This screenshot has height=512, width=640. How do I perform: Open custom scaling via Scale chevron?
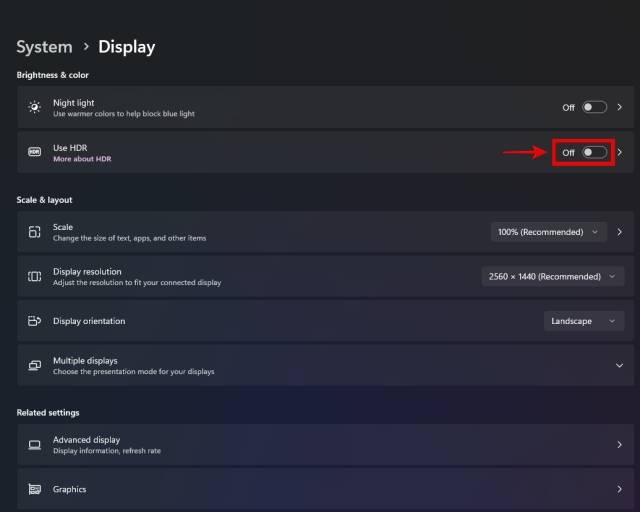620,232
